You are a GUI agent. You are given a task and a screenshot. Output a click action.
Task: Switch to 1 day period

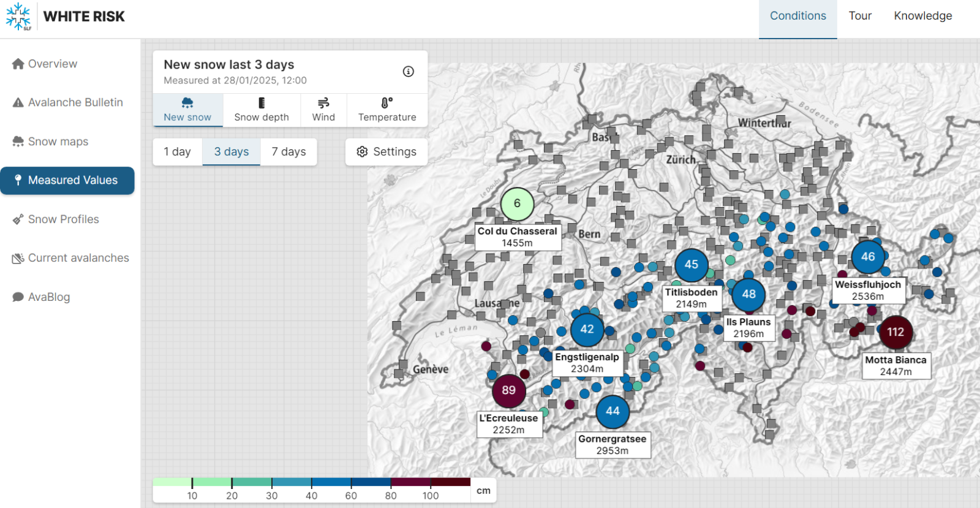coord(178,151)
